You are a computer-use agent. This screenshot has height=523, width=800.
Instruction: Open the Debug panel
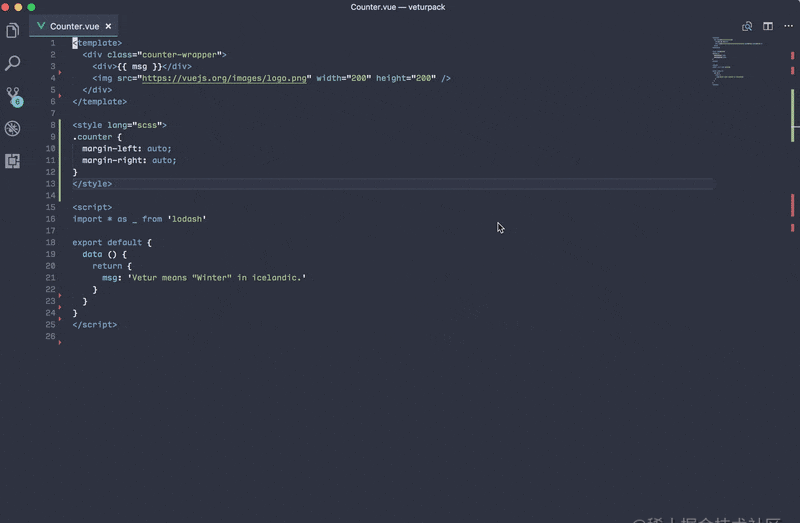tap(13, 129)
